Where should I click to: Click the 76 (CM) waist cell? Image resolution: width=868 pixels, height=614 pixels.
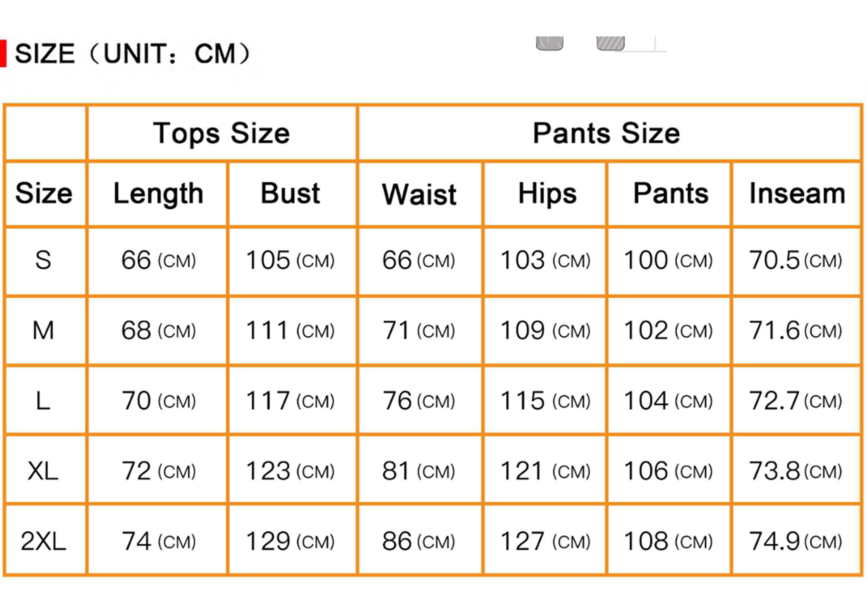pyautogui.click(x=418, y=401)
